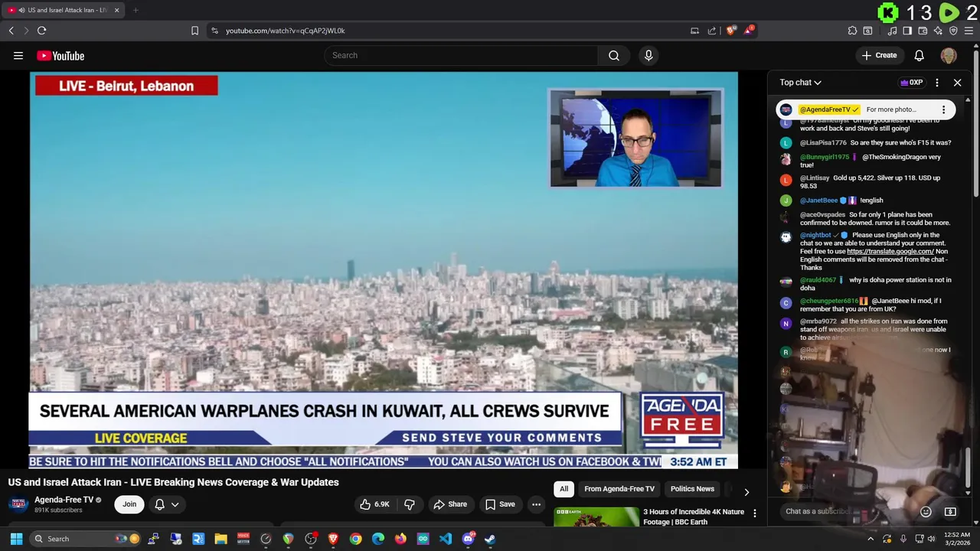Close the live chat panel

[x=957, y=83]
